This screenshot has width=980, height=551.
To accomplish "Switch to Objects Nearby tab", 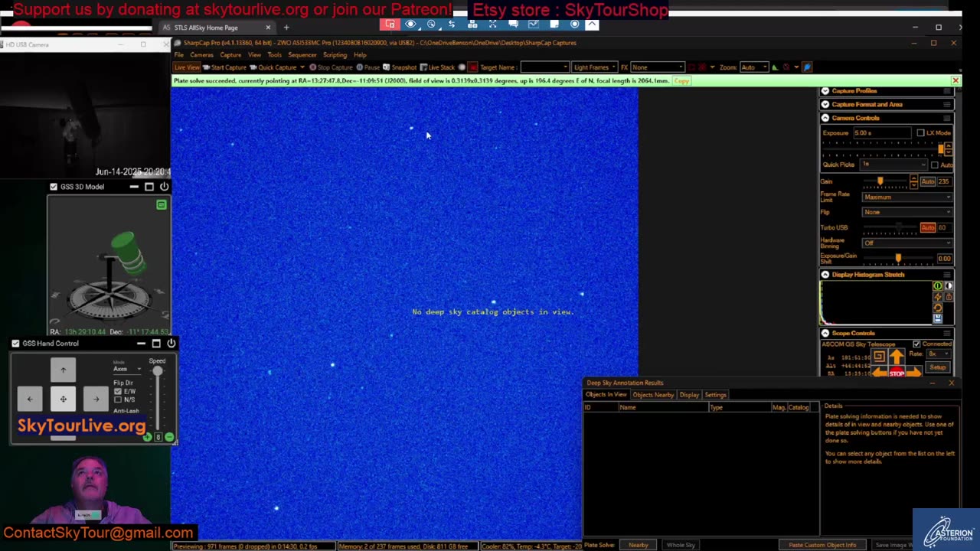I will (x=653, y=395).
